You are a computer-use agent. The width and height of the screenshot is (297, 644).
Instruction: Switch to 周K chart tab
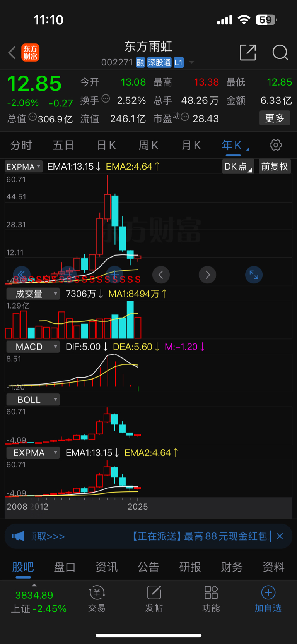pos(148,146)
